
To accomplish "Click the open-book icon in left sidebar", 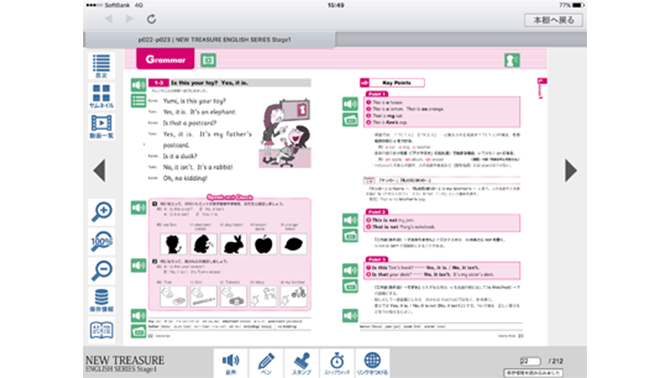I will 102,330.
